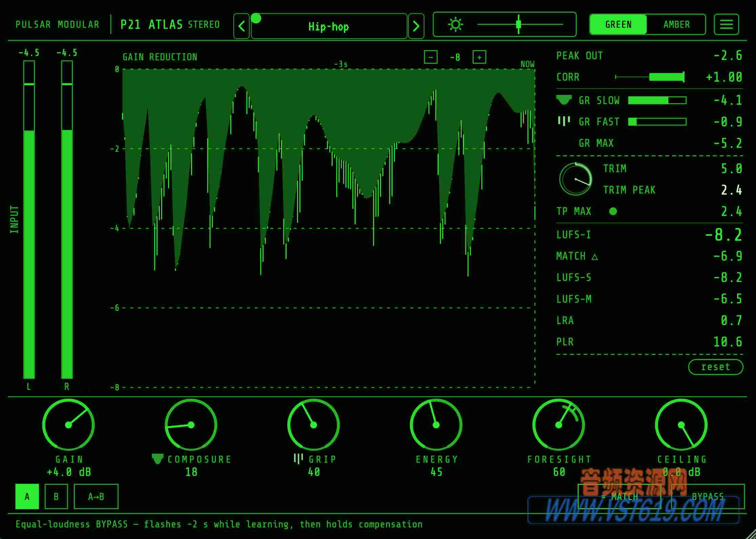Go to the previous preset with left arrow
The width and height of the screenshot is (756, 539).
pyautogui.click(x=241, y=26)
